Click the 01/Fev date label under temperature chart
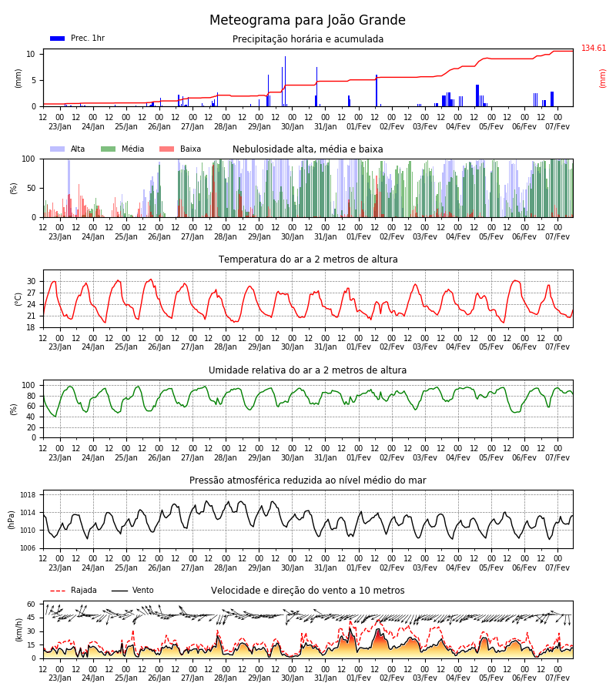 (x=358, y=347)
